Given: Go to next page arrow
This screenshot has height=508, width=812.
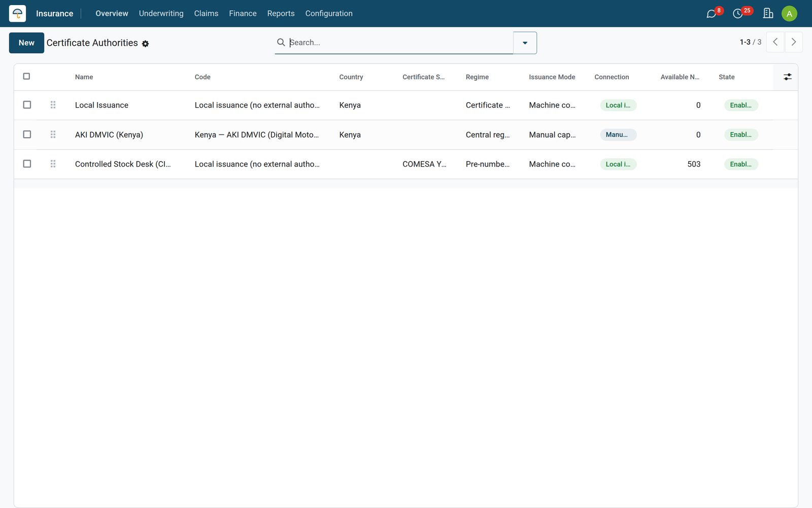Looking at the screenshot, I should click(794, 42).
